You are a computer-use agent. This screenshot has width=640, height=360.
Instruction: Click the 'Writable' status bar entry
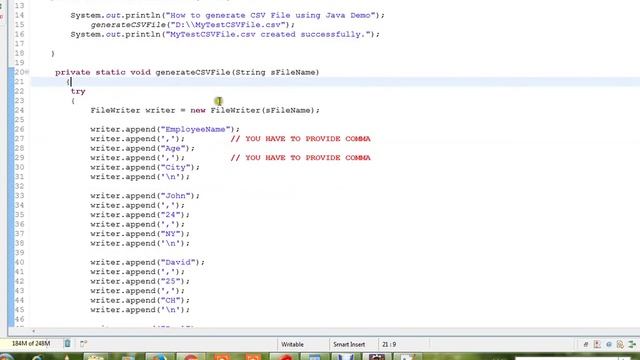[x=292, y=344]
